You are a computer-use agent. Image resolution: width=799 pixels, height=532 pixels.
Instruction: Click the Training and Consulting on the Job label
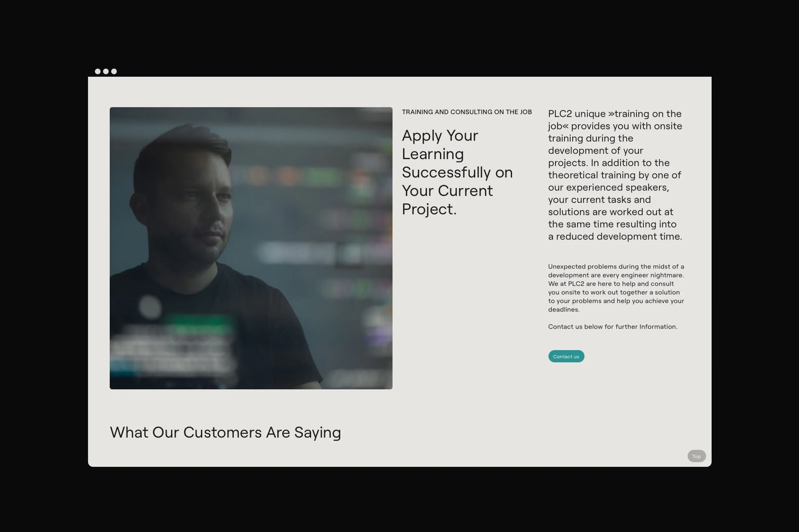click(x=467, y=112)
